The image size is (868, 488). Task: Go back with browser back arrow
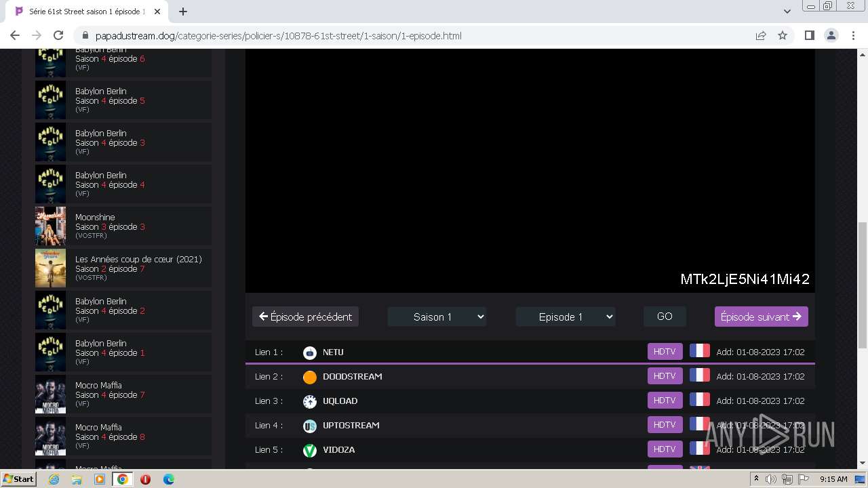click(15, 35)
